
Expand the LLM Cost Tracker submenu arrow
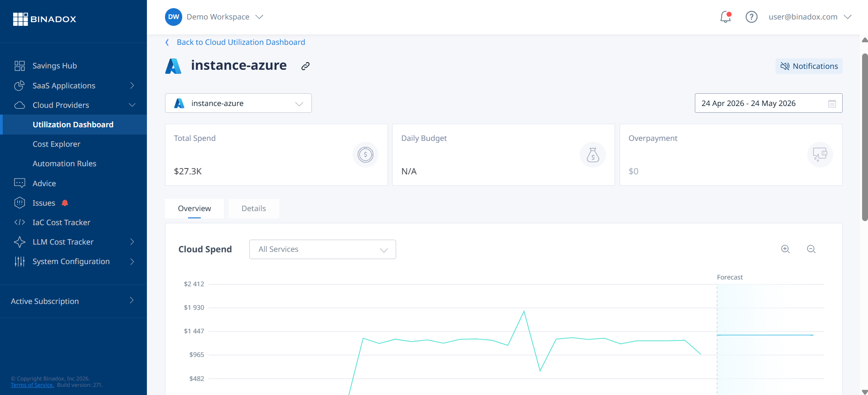point(132,242)
